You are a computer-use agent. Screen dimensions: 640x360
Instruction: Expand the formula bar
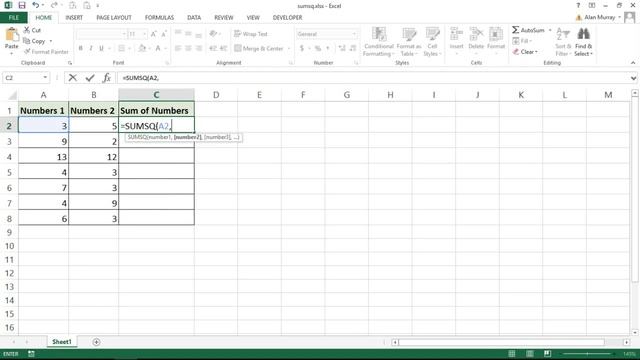point(633,78)
